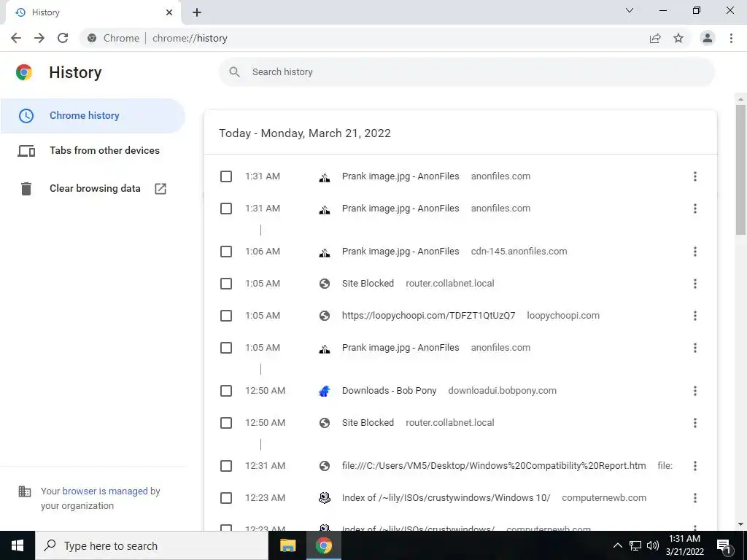Open more actions for 12:50 AM Site Blocked
The image size is (747, 560).
(695, 423)
